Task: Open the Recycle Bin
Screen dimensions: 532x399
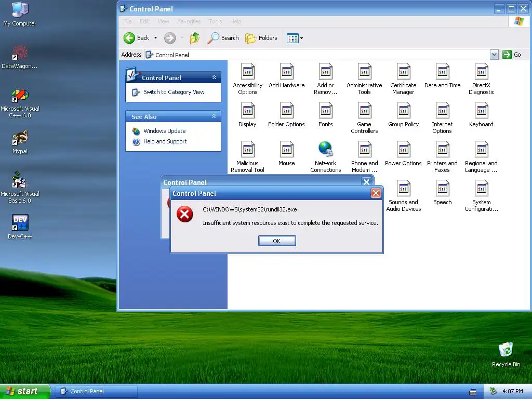Action: (506, 354)
